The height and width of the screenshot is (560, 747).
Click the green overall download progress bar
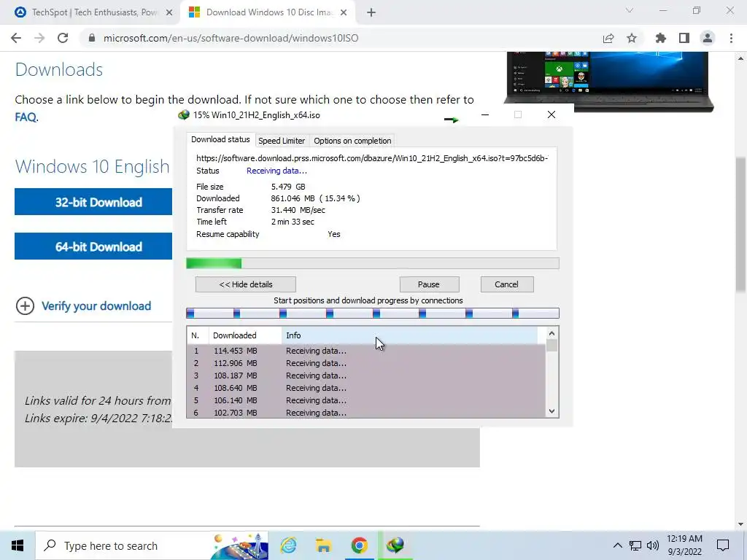[x=373, y=263]
